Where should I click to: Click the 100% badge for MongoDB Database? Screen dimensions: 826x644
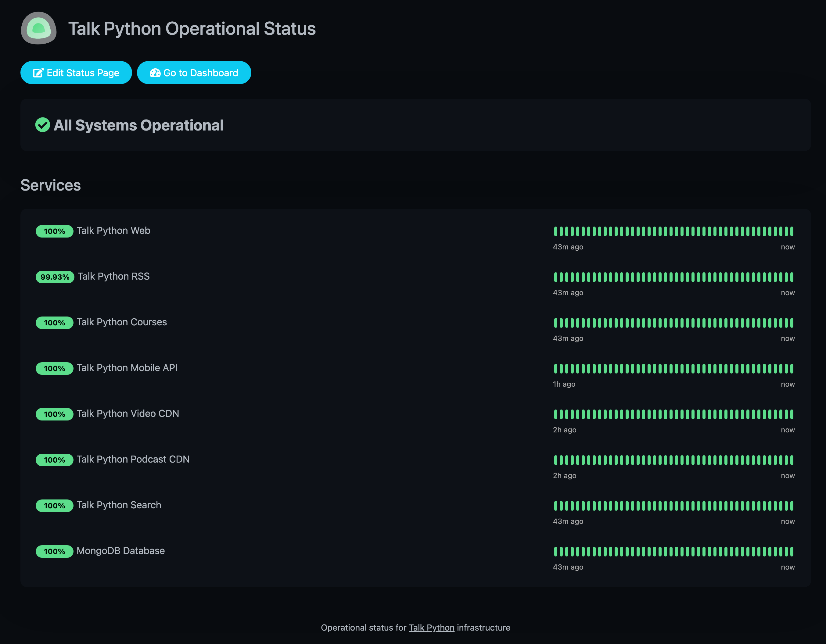pos(55,551)
